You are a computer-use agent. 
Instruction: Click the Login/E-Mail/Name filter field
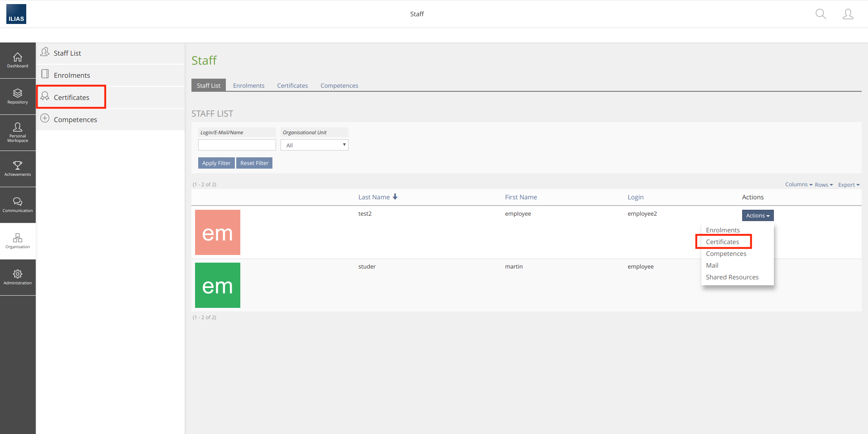[237, 145]
